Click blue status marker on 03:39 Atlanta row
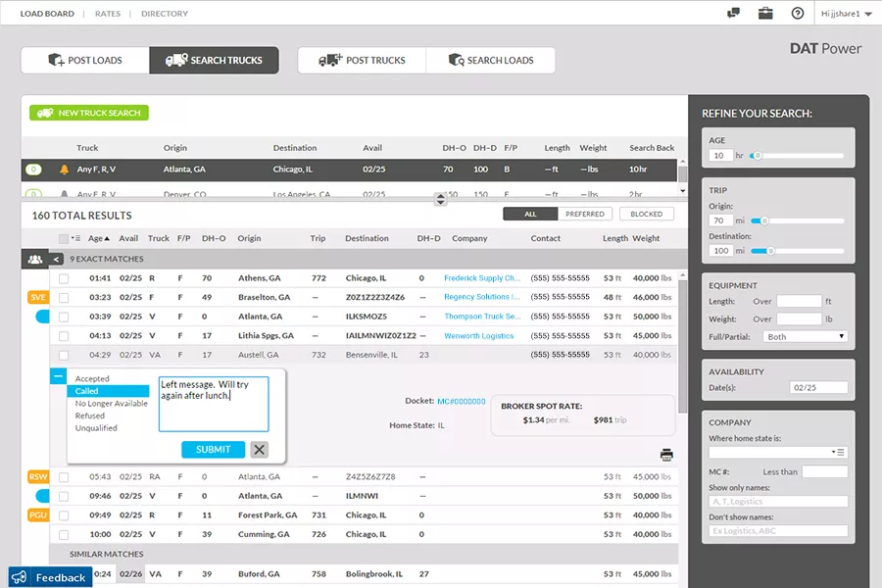This screenshot has width=882, height=588. click(43, 317)
